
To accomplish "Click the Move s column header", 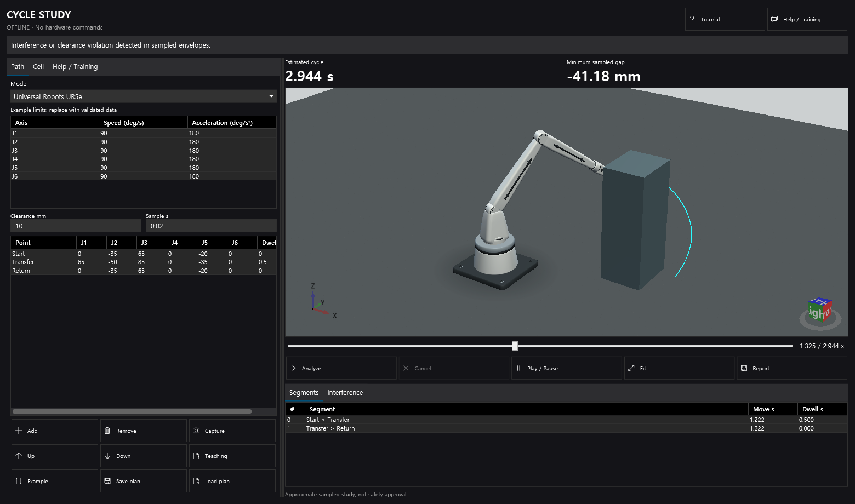I will click(x=773, y=409).
